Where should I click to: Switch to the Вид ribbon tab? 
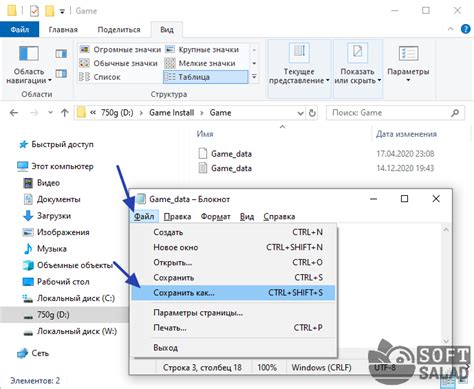(167, 29)
